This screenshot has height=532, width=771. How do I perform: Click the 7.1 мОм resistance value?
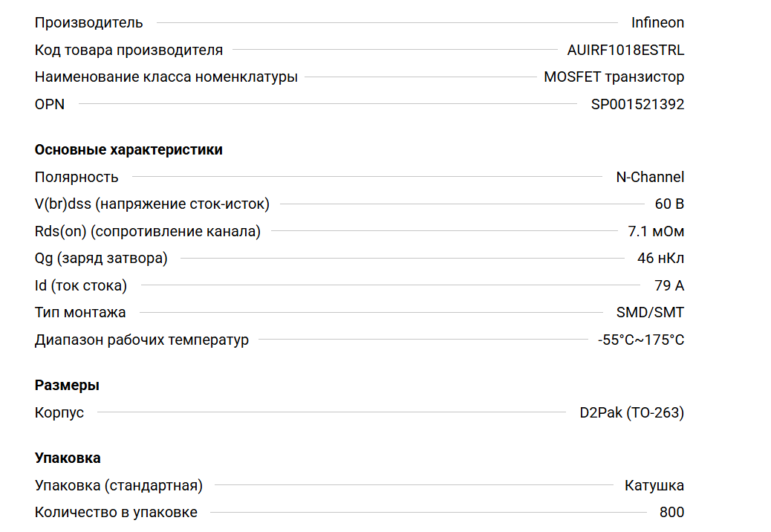656,231
